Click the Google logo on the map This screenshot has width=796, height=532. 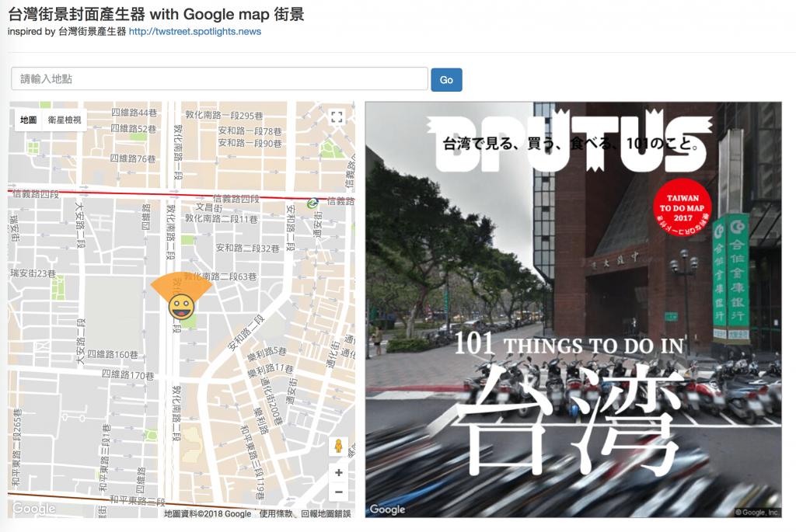coord(34,508)
